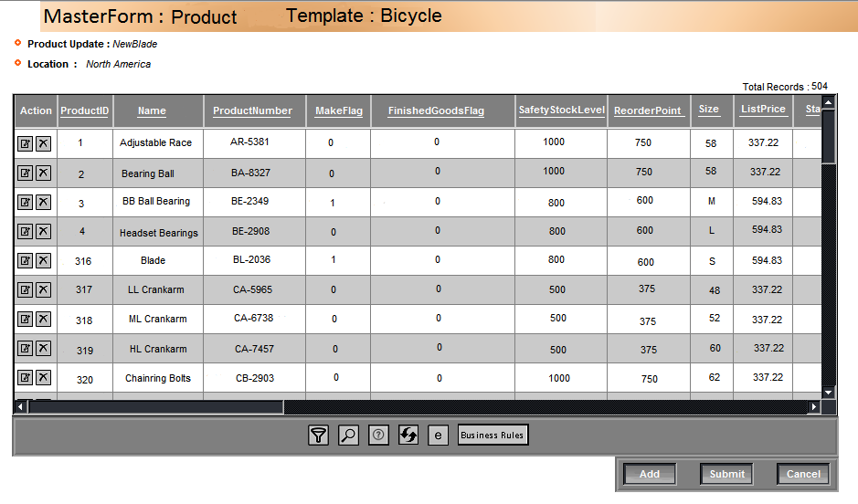This screenshot has height=504, width=858.
Task: Open search with the magnifier icon
Action: click(x=348, y=436)
